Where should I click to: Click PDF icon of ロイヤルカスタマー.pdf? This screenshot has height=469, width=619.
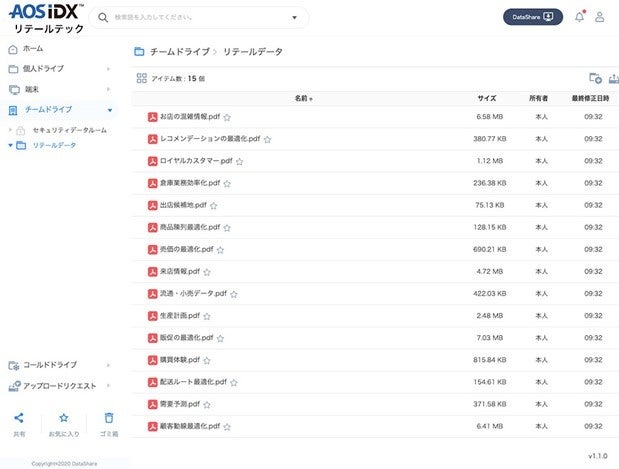[x=152, y=161]
